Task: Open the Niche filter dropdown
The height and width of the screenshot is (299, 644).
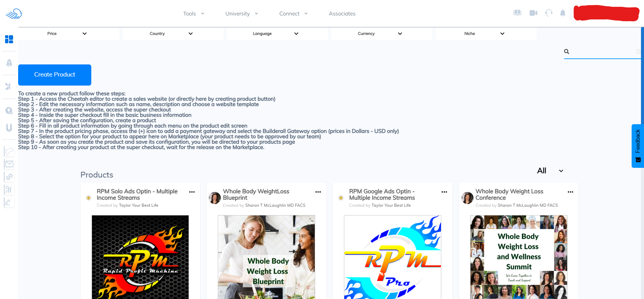Action: [486, 34]
